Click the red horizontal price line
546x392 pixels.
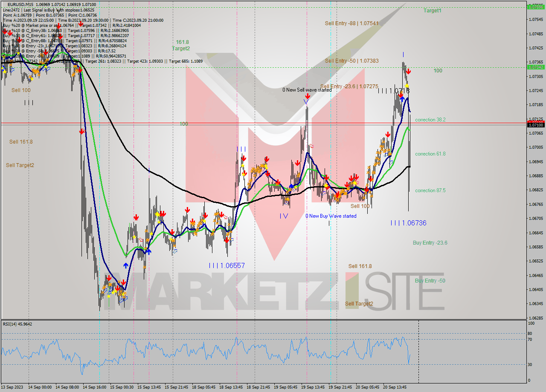click(264, 123)
